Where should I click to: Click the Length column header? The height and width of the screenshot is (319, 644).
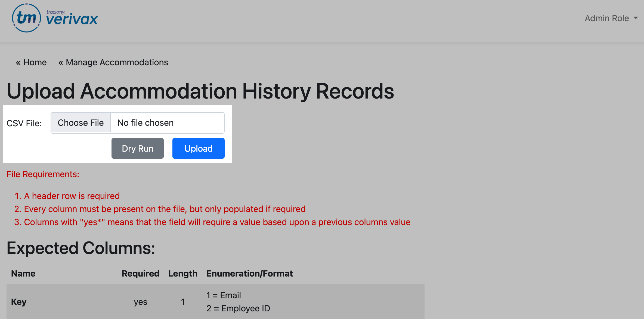tap(183, 274)
